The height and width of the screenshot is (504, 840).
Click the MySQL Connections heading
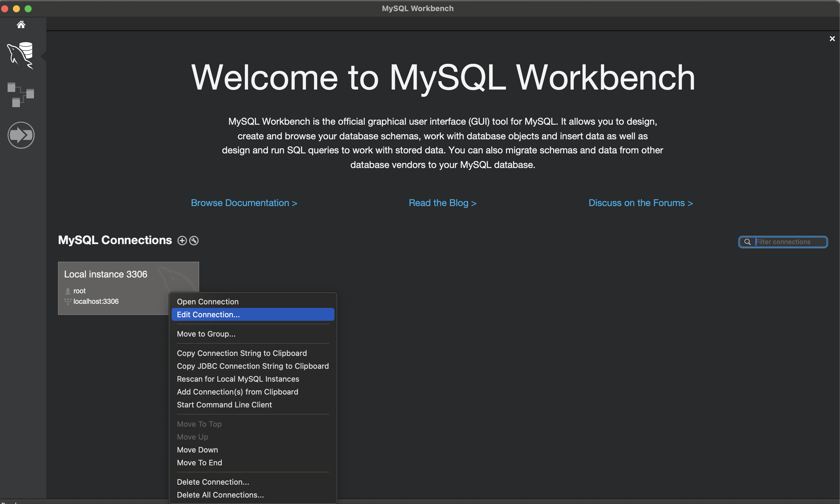coord(115,241)
